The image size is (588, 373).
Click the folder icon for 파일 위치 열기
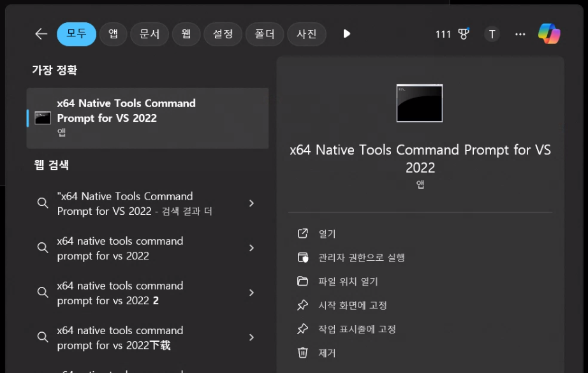pos(303,281)
